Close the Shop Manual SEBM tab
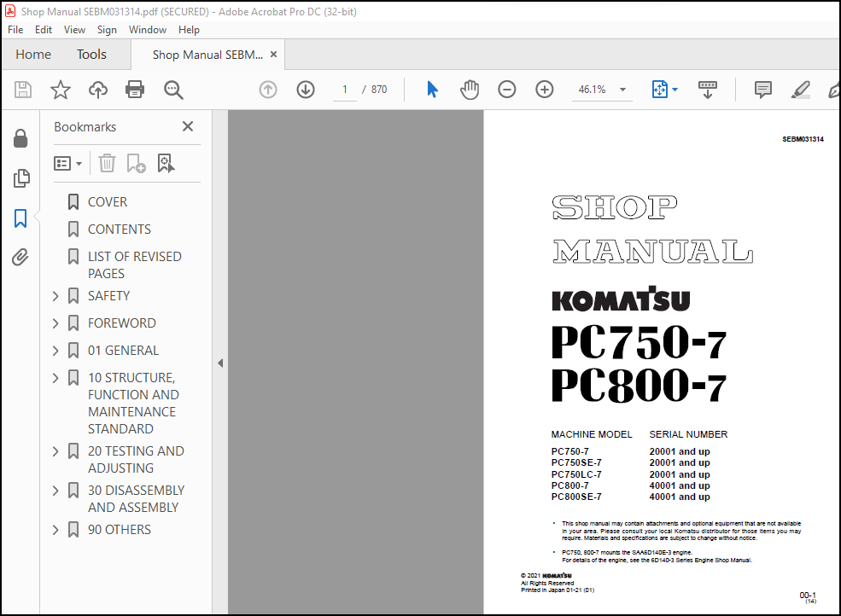The width and height of the screenshot is (841, 616). (273, 54)
